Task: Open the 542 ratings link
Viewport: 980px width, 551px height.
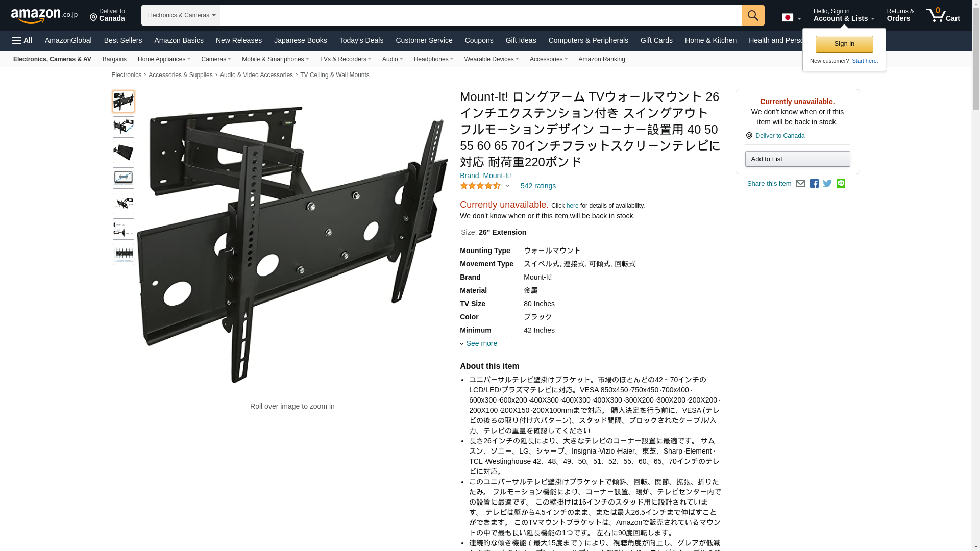Action: coord(538,186)
